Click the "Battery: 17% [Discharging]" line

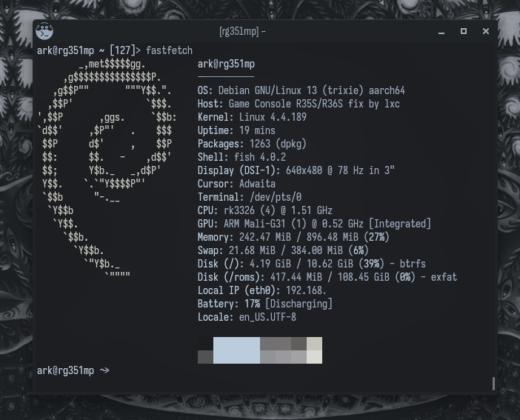pyautogui.click(x=265, y=304)
